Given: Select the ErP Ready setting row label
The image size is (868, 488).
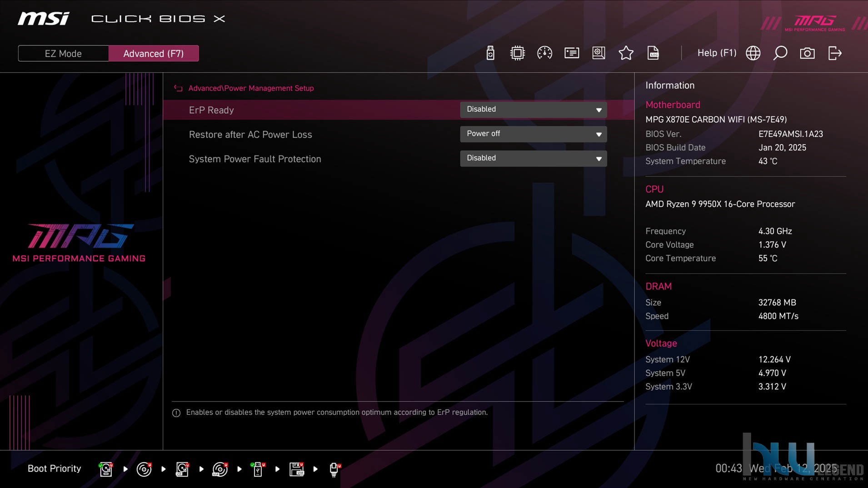Looking at the screenshot, I should click(x=211, y=110).
